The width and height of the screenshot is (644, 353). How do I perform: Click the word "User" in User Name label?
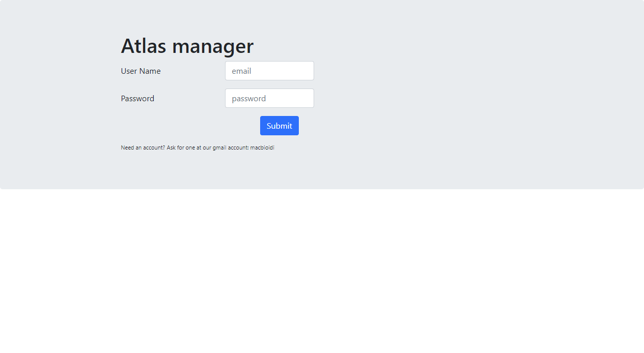(129, 71)
